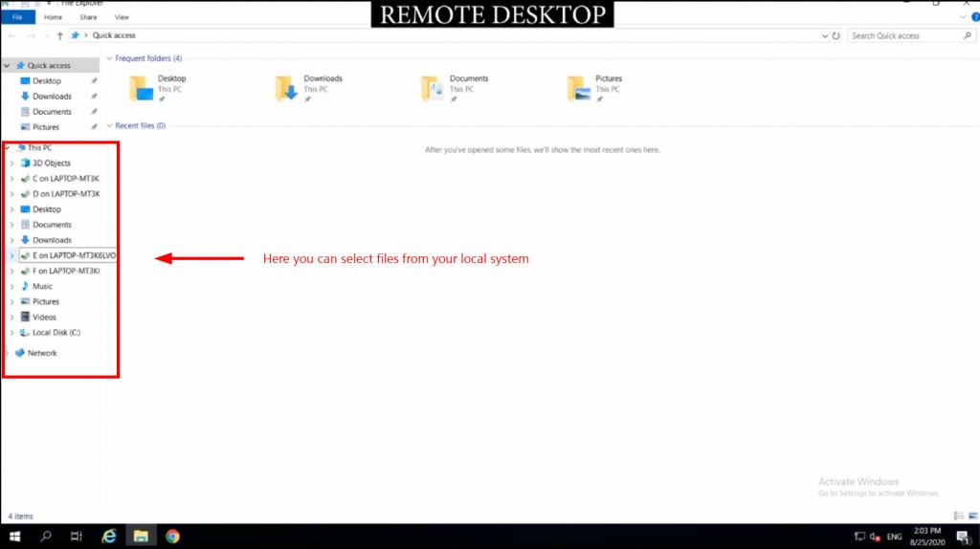980x549 pixels.
Task: Expand the 3D Objects tree node
Action: click(11, 163)
